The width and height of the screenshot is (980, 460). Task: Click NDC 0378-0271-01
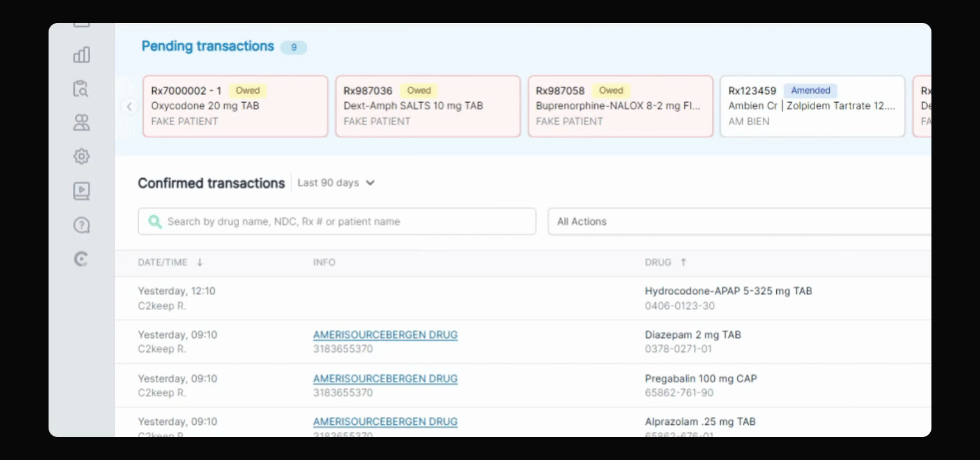679,349
